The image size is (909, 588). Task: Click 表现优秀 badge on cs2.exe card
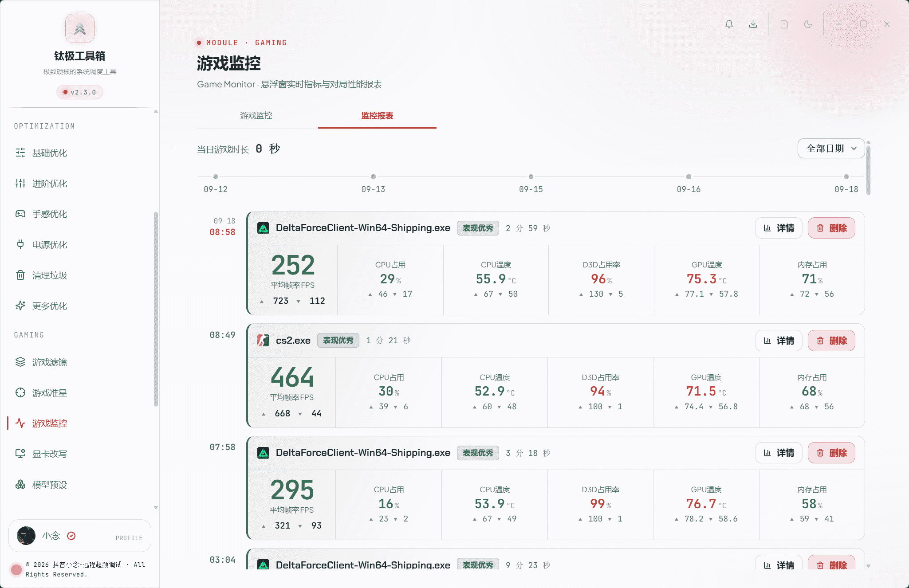(x=338, y=341)
